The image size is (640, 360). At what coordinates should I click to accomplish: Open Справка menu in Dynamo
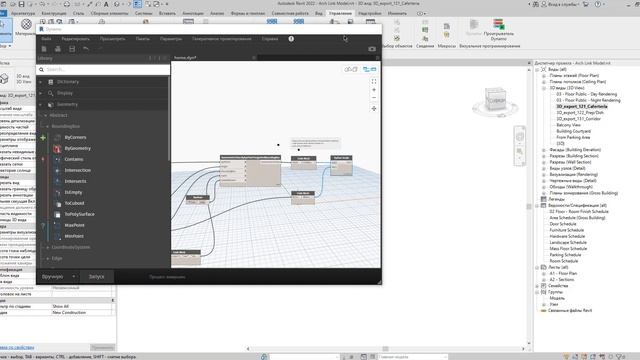(270, 39)
